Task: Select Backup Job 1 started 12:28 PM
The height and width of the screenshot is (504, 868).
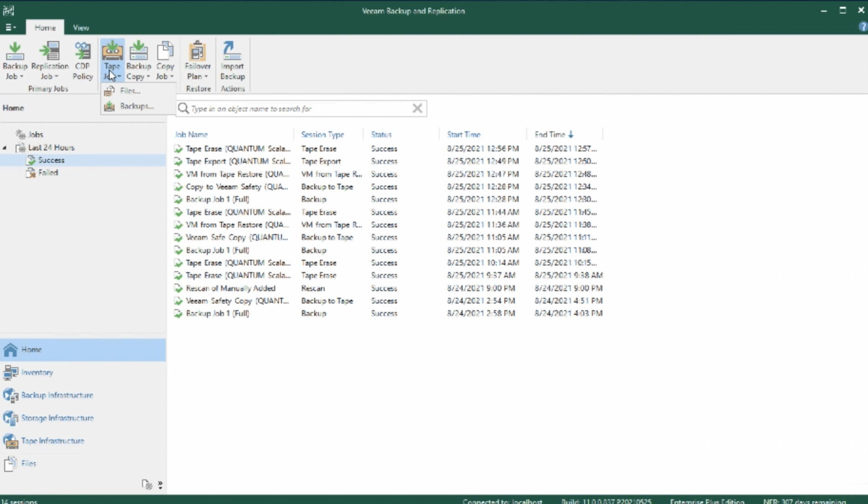Action: [388, 199]
